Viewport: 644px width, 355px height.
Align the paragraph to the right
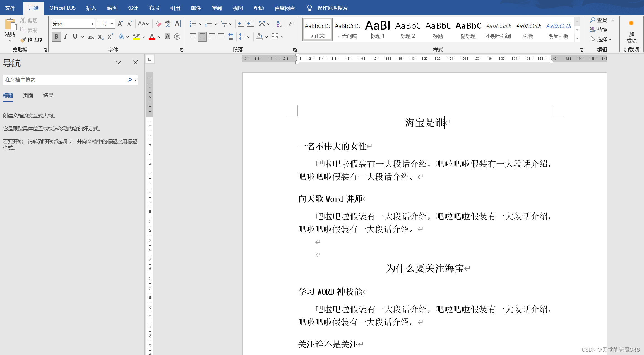(x=212, y=37)
